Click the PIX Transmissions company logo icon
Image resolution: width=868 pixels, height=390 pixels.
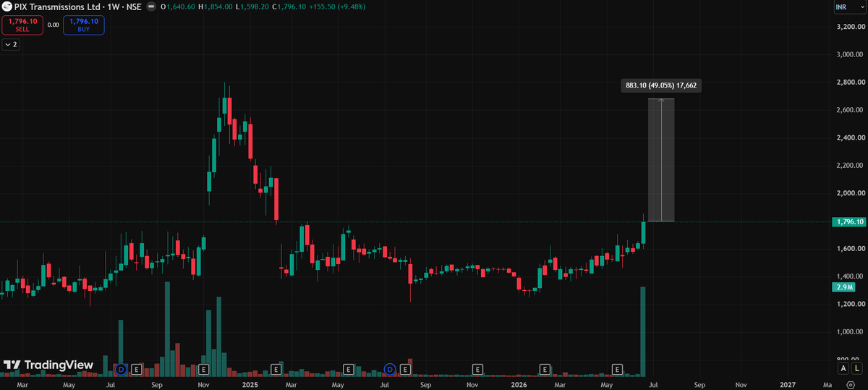[x=8, y=7]
